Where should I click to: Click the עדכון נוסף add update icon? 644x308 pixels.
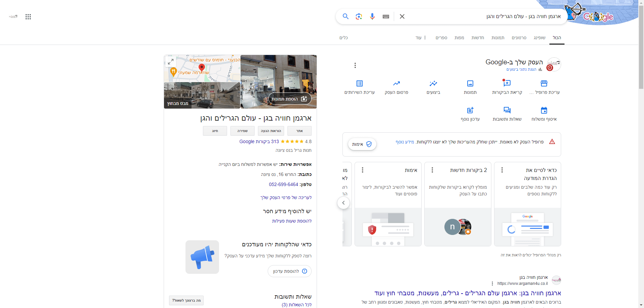[x=470, y=110]
